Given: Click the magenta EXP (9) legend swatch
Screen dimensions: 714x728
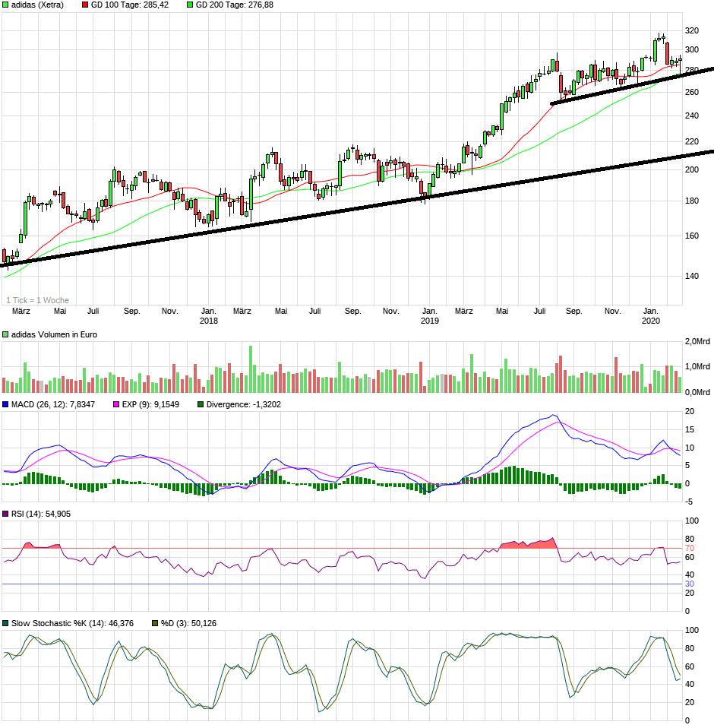Looking at the screenshot, I should pyautogui.click(x=116, y=405).
